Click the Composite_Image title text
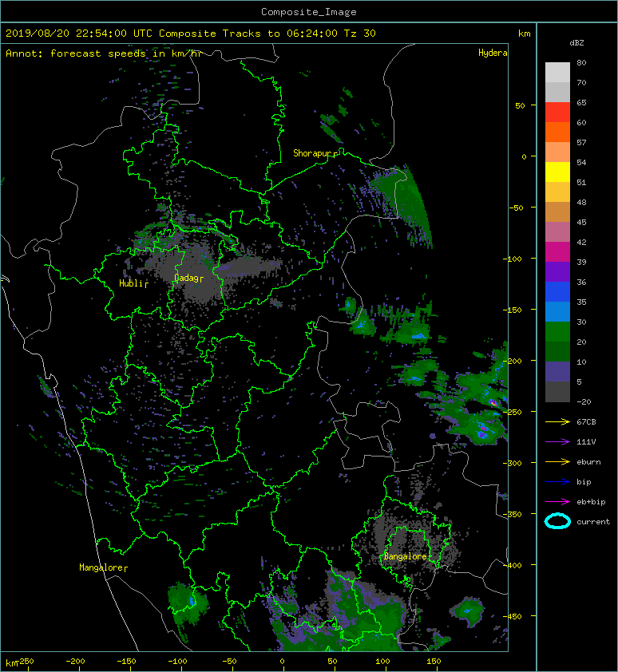This screenshot has height=672, width=618. click(x=309, y=12)
